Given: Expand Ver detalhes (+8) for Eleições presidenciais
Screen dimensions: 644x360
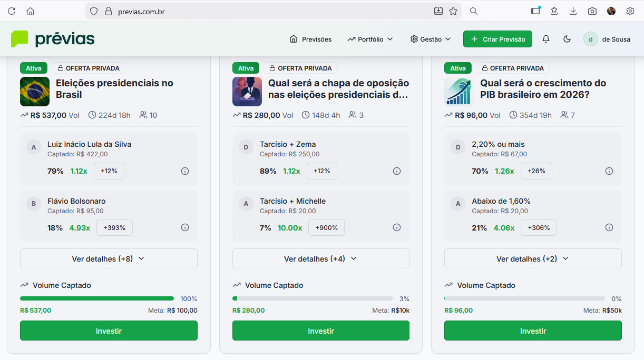Looking at the screenshot, I should 109,258.
